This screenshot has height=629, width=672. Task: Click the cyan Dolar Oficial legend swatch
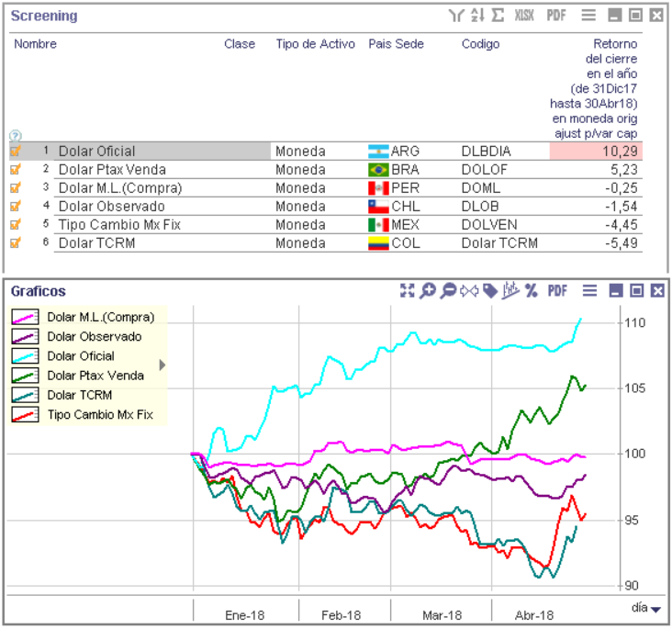pyautogui.click(x=24, y=356)
